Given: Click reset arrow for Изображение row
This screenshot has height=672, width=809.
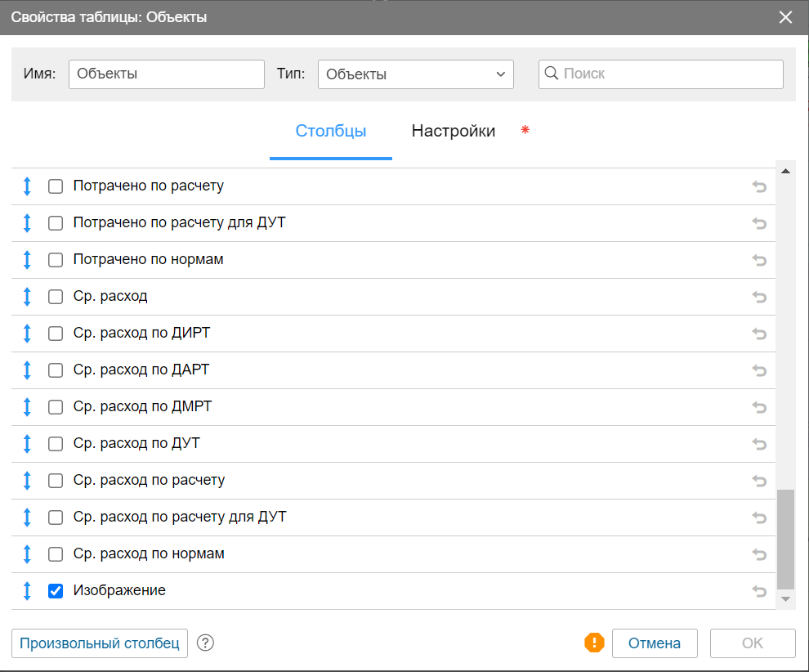Looking at the screenshot, I should pyautogui.click(x=759, y=591).
